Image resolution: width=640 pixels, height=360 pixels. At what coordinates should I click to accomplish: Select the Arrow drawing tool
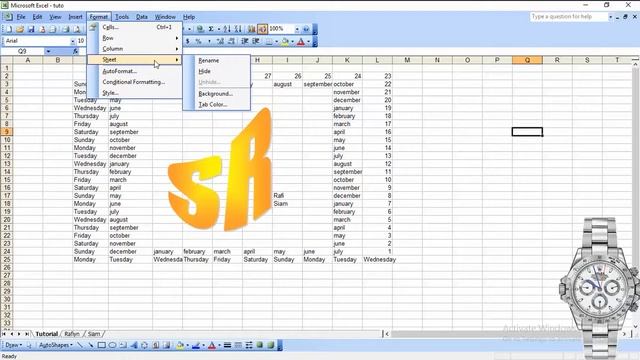coord(90,345)
